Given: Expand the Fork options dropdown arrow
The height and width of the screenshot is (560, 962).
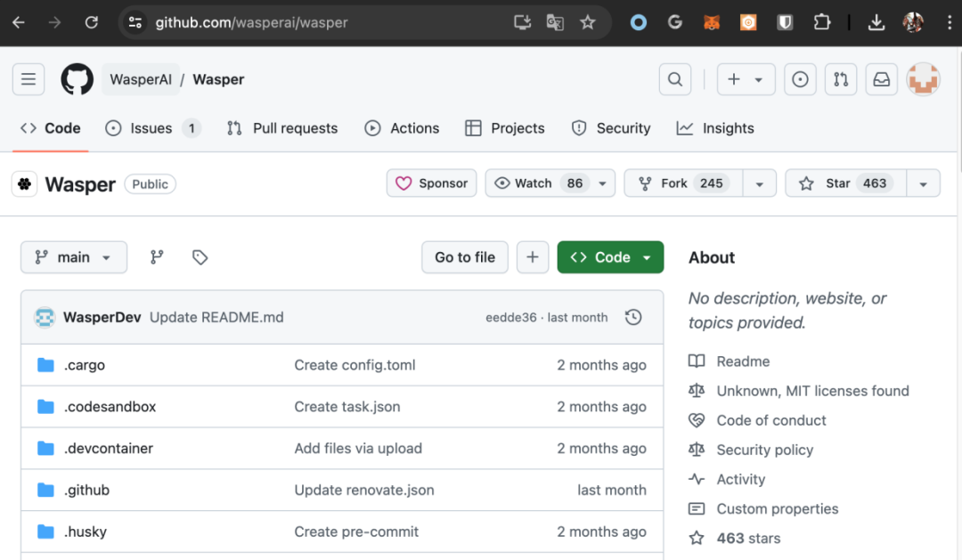Looking at the screenshot, I should [x=760, y=183].
